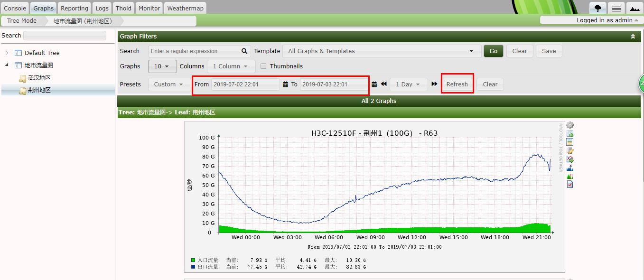Screen dimensions: 644x280
Task: Select 地市流量图 tree item
Action: point(39,65)
